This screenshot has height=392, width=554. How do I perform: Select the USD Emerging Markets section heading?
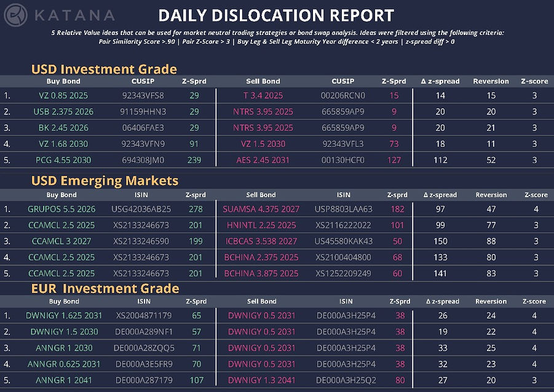pos(105,181)
